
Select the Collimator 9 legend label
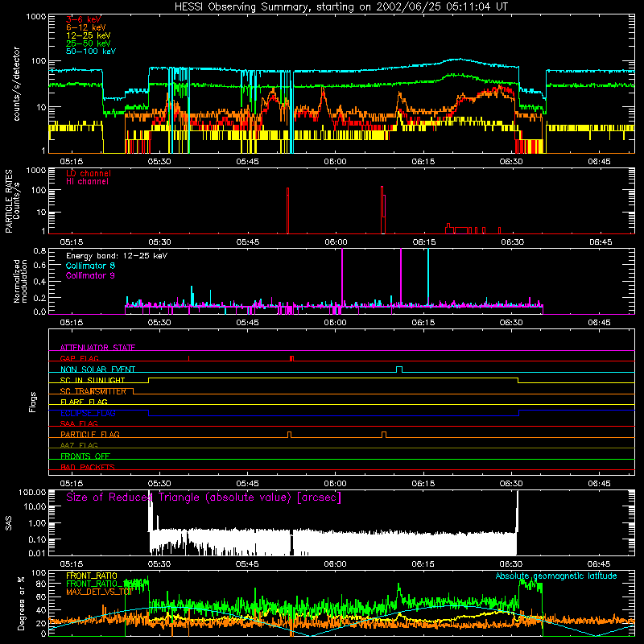(x=90, y=275)
